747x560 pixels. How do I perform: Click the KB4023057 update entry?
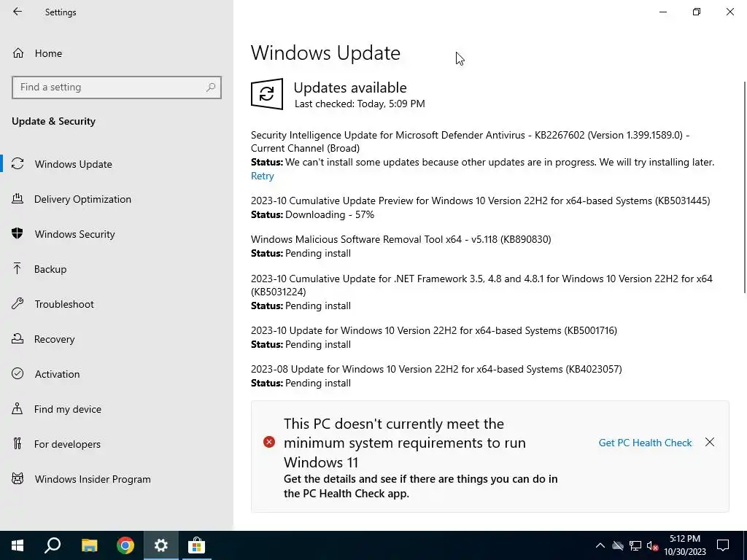tap(436, 370)
